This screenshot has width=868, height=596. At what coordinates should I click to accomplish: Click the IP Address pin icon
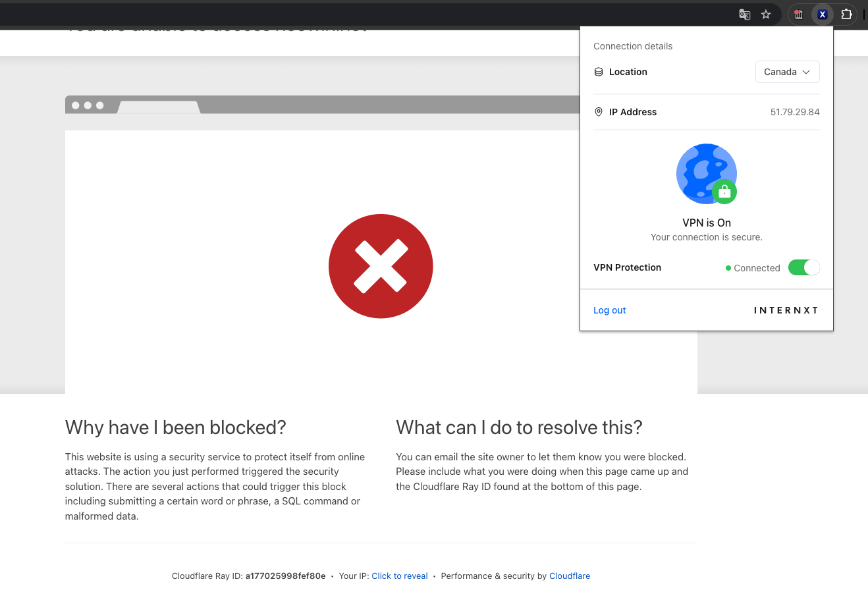coord(599,112)
